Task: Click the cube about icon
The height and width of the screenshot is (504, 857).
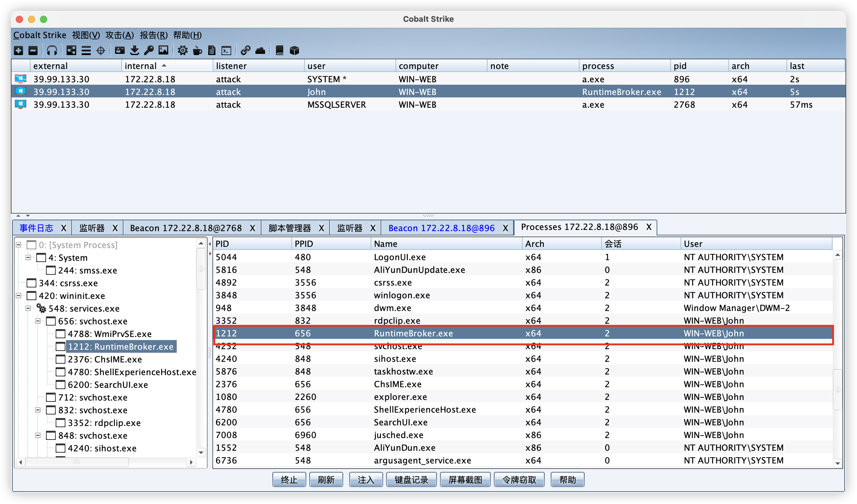Action: 294,51
